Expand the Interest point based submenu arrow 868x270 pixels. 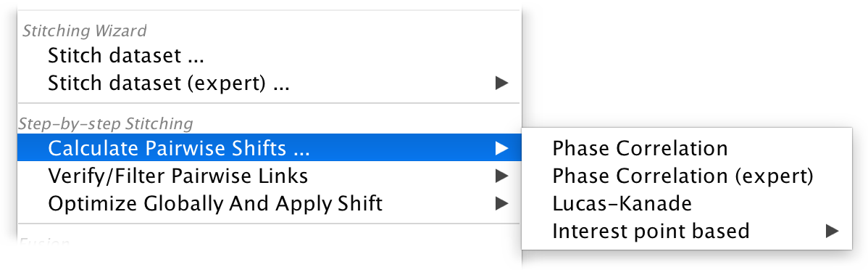tap(832, 231)
